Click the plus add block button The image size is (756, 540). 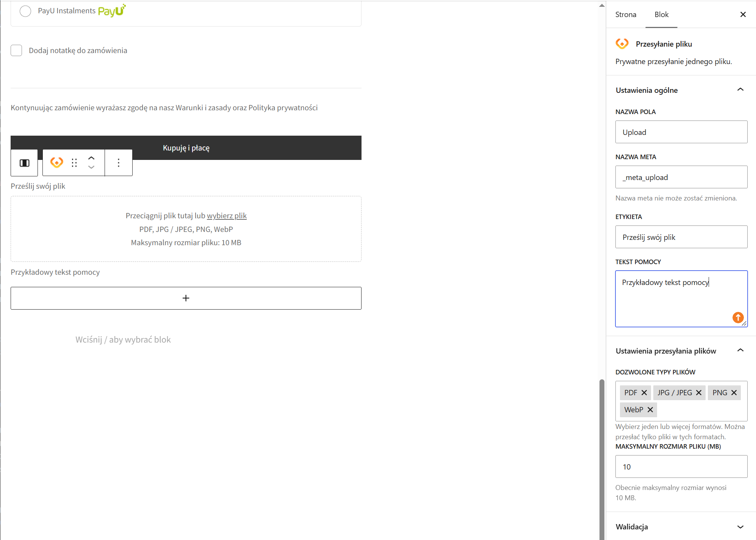(x=186, y=298)
